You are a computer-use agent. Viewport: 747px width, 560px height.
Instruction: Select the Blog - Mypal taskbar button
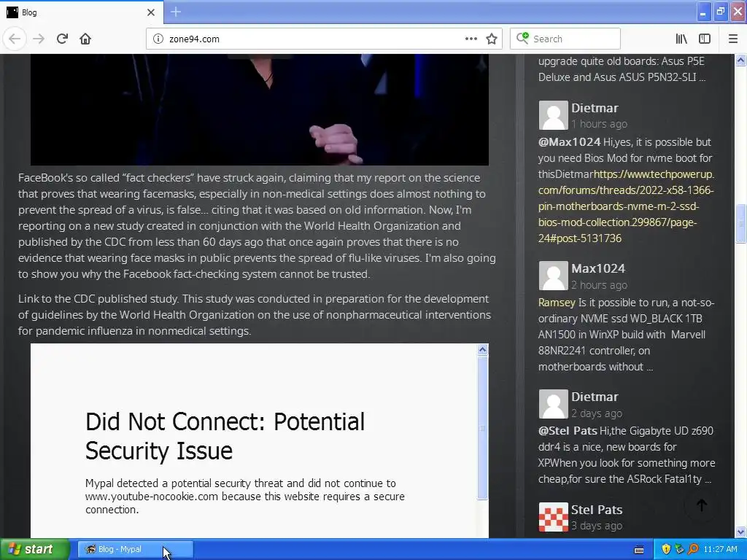tap(135, 549)
